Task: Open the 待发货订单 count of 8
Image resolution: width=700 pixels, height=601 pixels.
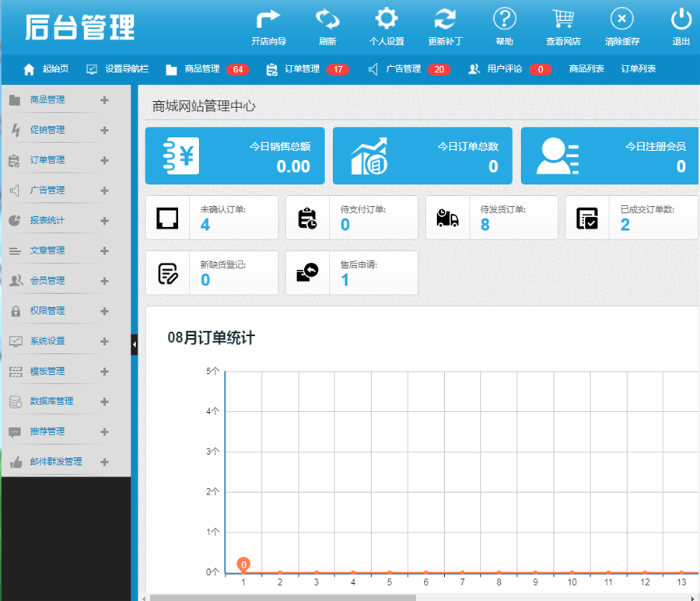Action: coord(485,225)
